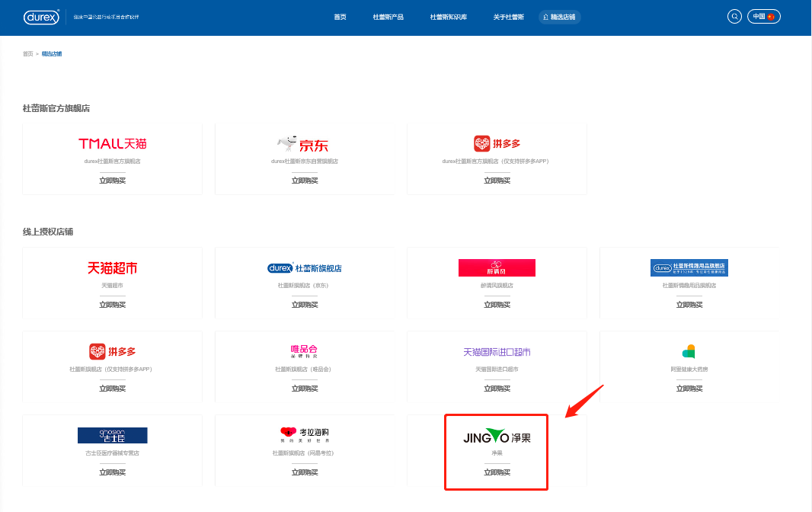Open the search magnifier icon
Viewport: 812px width, 512px height.
(734, 17)
